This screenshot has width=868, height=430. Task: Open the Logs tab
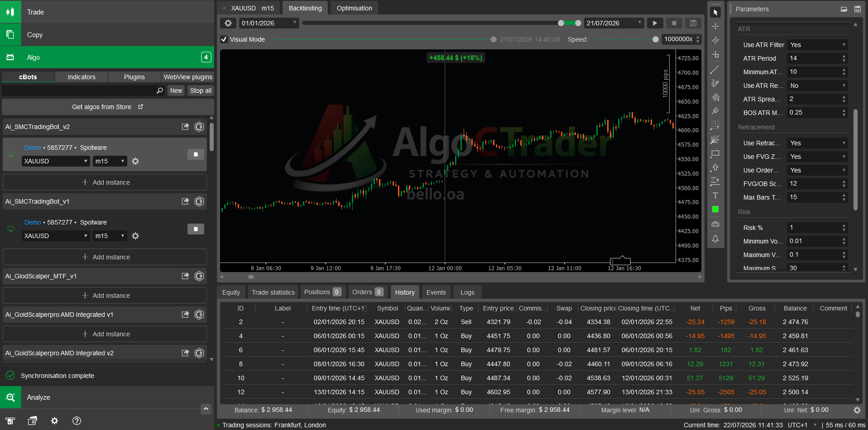coord(467,292)
